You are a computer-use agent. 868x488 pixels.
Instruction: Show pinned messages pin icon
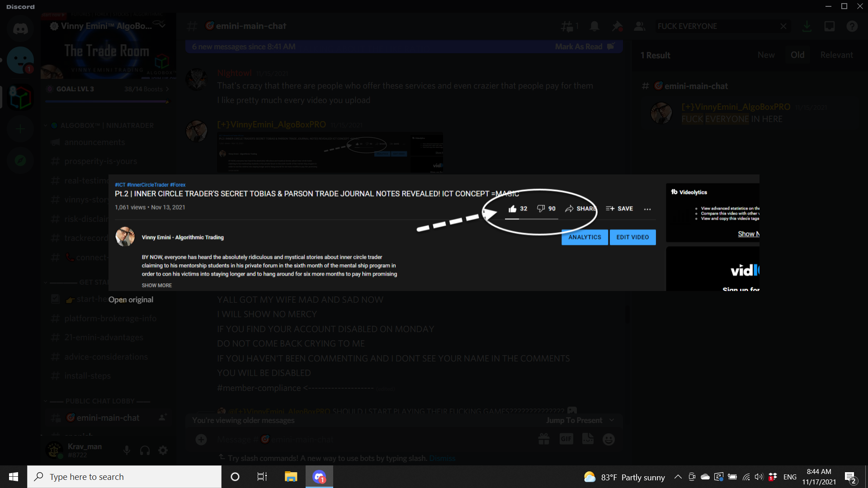(x=617, y=26)
